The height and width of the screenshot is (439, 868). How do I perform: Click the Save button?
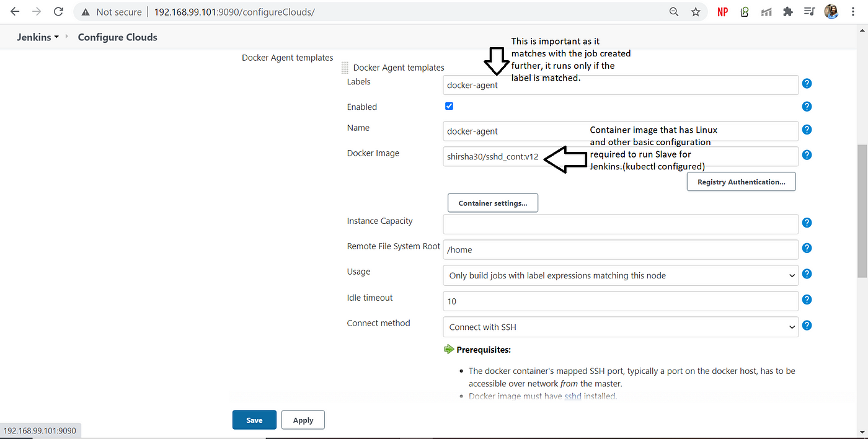[254, 420]
